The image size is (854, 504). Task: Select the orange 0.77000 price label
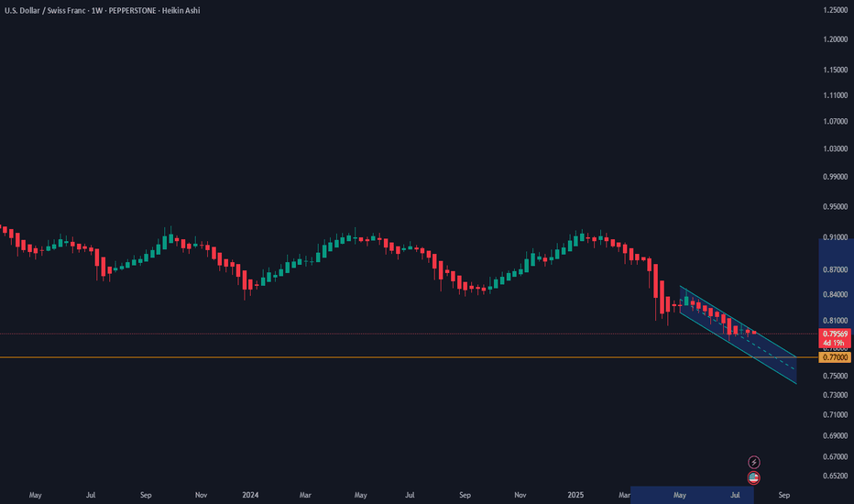[835, 357]
